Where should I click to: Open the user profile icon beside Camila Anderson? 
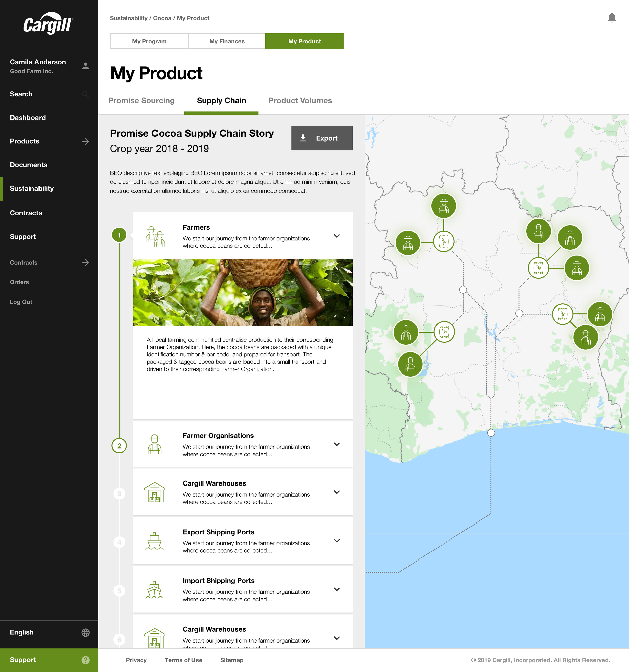[x=86, y=66]
